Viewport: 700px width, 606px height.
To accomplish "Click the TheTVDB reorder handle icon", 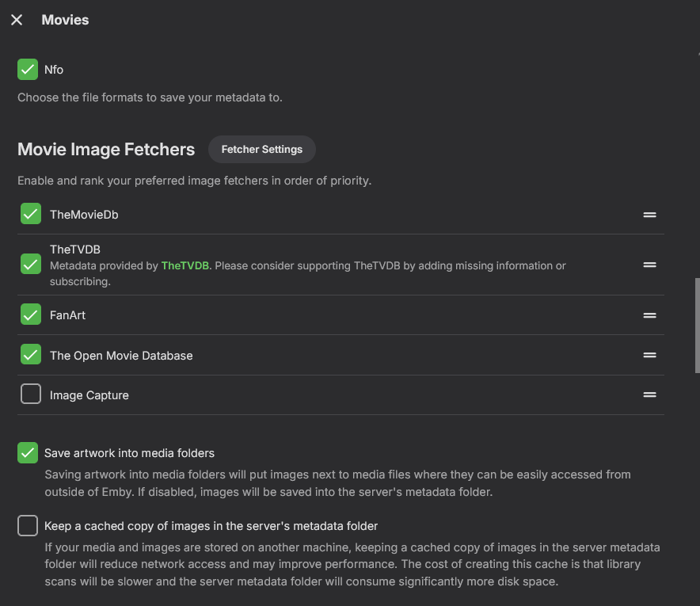I will [x=649, y=265].
